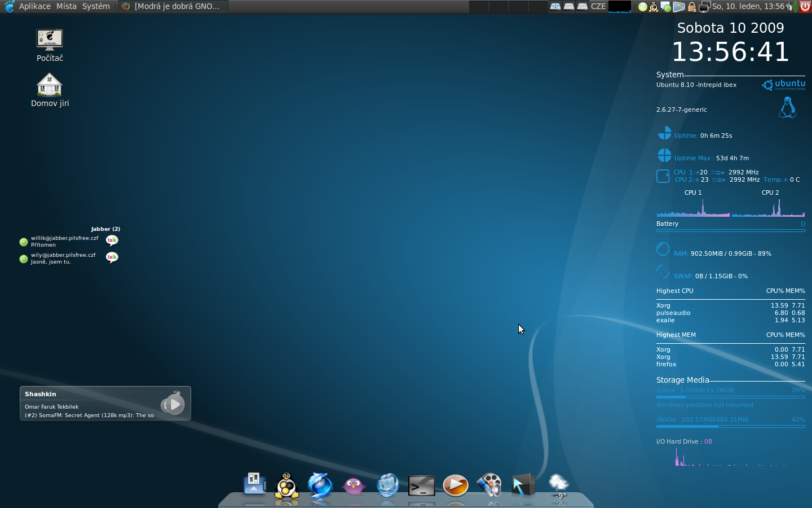Click the exaile process row
The height and width of the screenshot is (508, 812).
tap(731, 320)
